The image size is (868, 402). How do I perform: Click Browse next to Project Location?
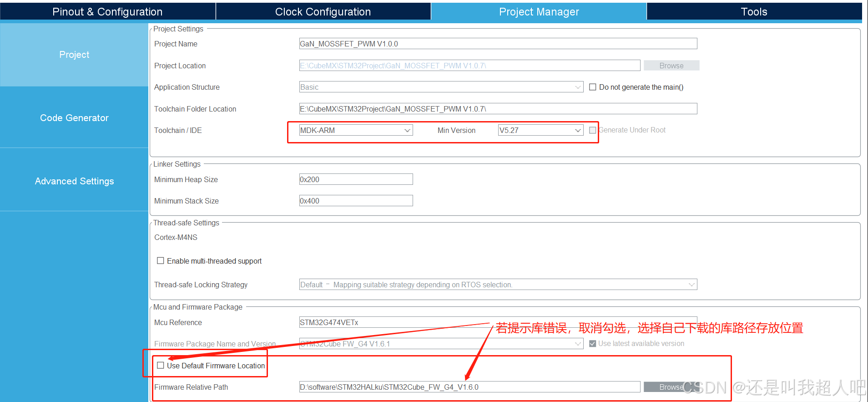coord(671,66)
